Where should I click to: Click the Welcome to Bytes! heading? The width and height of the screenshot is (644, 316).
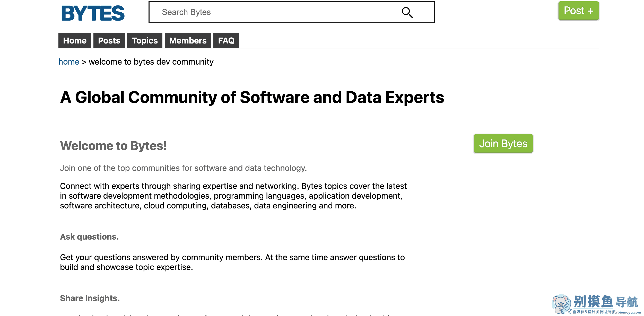114,146
